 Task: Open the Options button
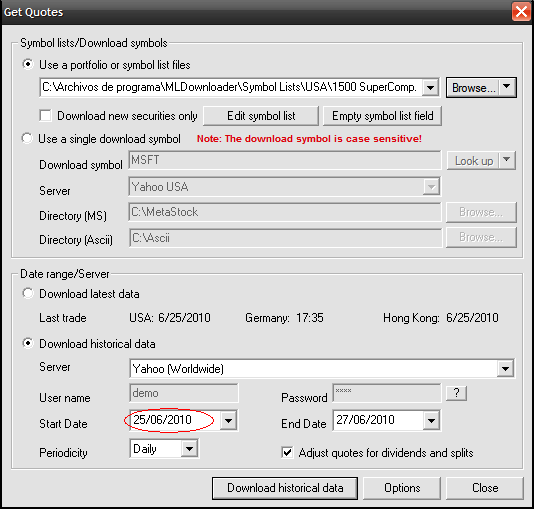(x=402, y=488)
